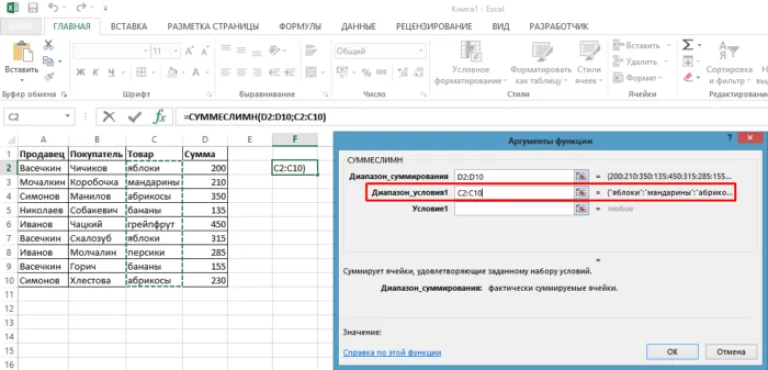
Task: Click the merge and center icon
Action: [x=310, y=72]
